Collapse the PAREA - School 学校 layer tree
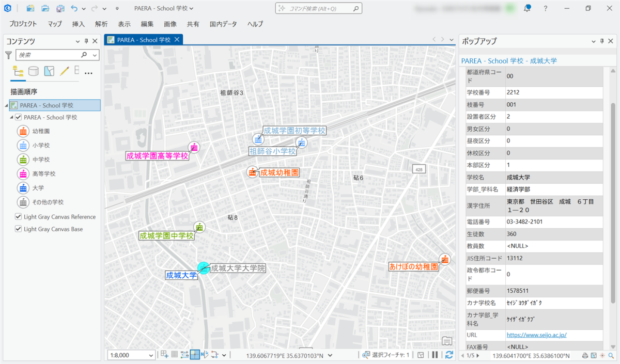The image size is (620, 364). click(x=12, y=117)
